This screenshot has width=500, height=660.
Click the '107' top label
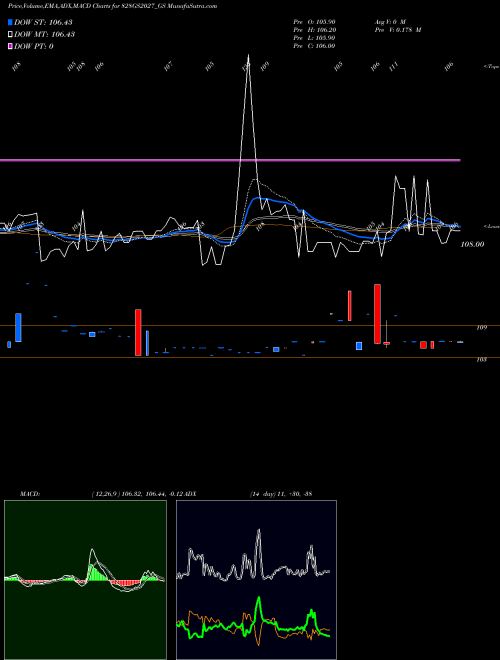pyautogui.click(x=168, y=67)
